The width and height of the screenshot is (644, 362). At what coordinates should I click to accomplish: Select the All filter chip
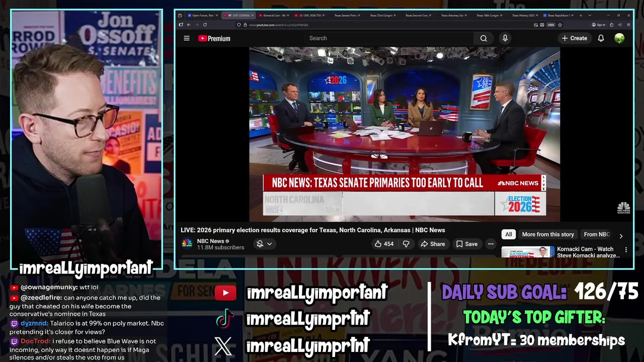tap(509, 234)
